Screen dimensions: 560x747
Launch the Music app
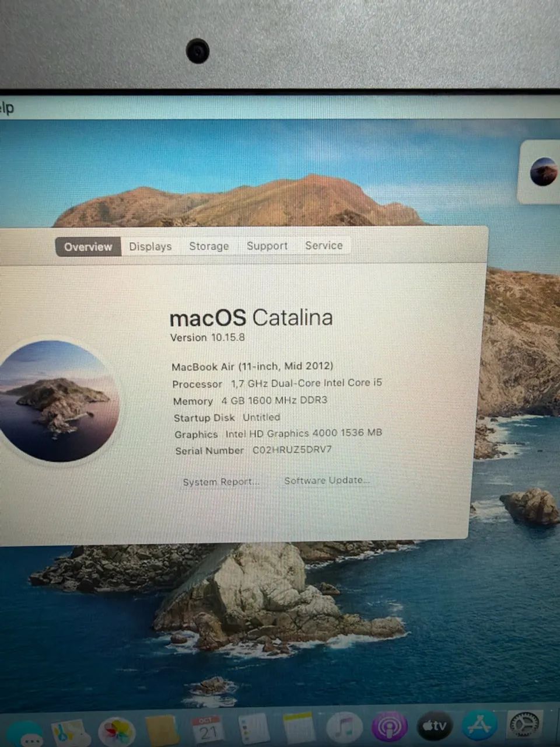point(344,727)
